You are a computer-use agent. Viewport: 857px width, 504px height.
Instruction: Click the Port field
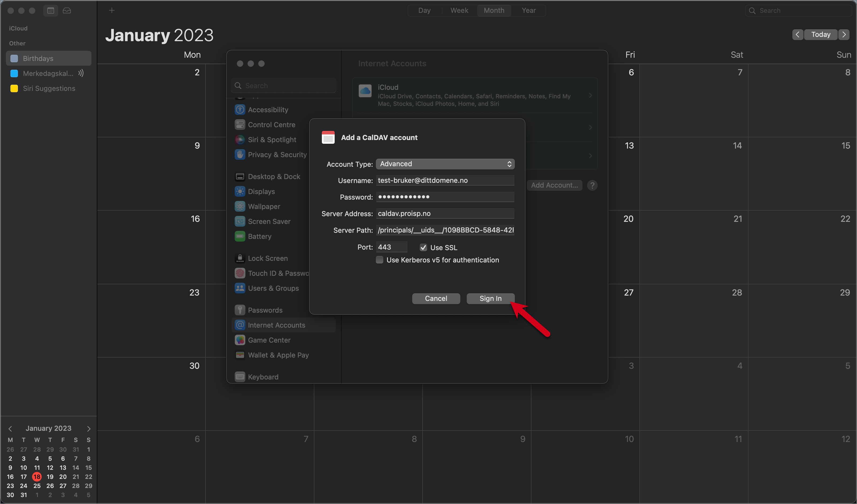click(x=392, y=247)
